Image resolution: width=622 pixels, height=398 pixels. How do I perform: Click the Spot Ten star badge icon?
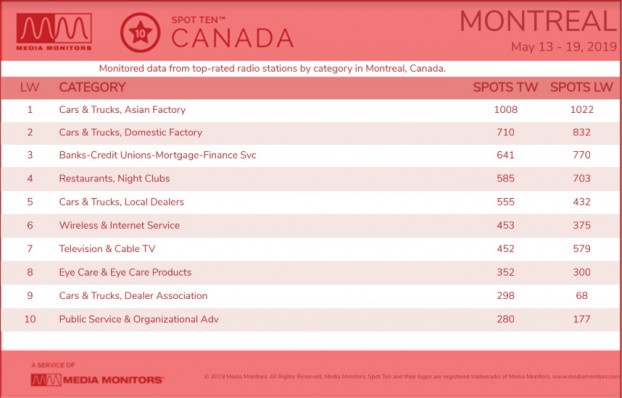pos(140,33)
